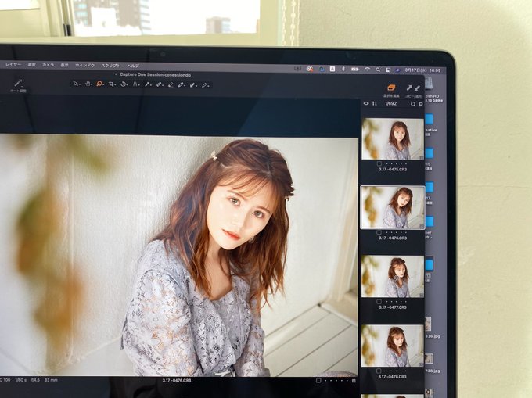Click the 1/692 image counter
The image size is (532, 398).
[391, 103]
